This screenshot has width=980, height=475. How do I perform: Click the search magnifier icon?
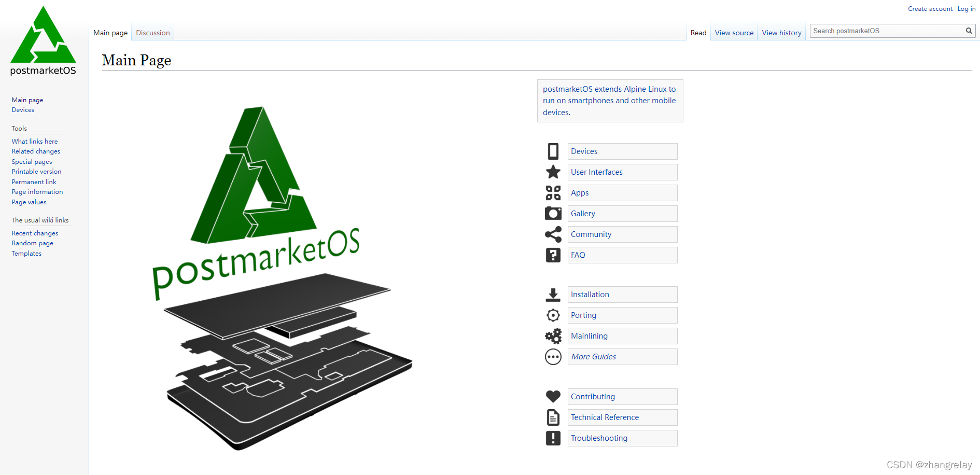click(x=969, y=31)
